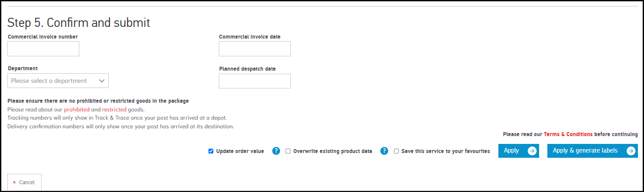Screen dimensions: 644x192
Task: Click the arrow icon on Apply & generate labels
Action: point(631,151)
